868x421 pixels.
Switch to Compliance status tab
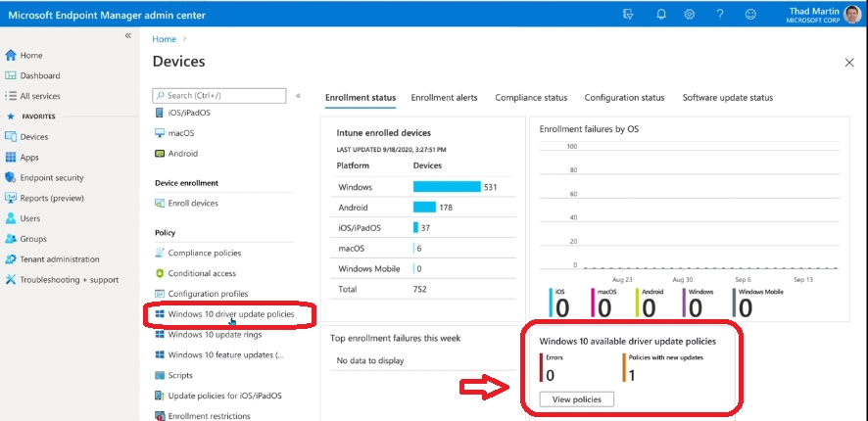point(531,98)
